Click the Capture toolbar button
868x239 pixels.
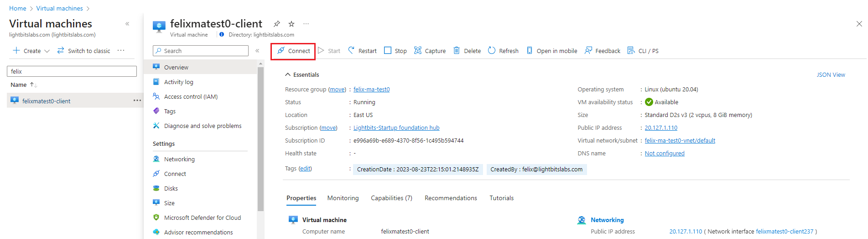pos(430,51)
